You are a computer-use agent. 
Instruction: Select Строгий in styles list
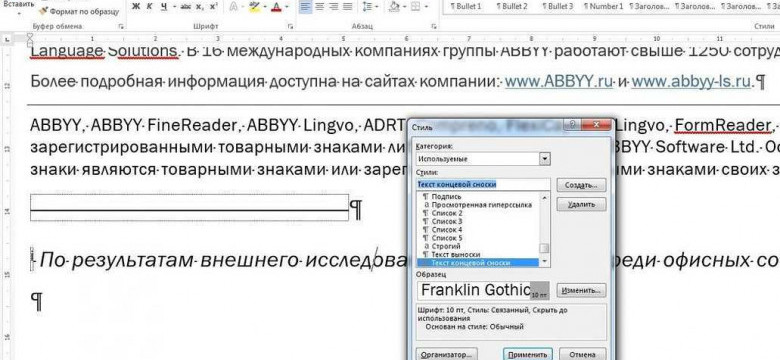446,246
